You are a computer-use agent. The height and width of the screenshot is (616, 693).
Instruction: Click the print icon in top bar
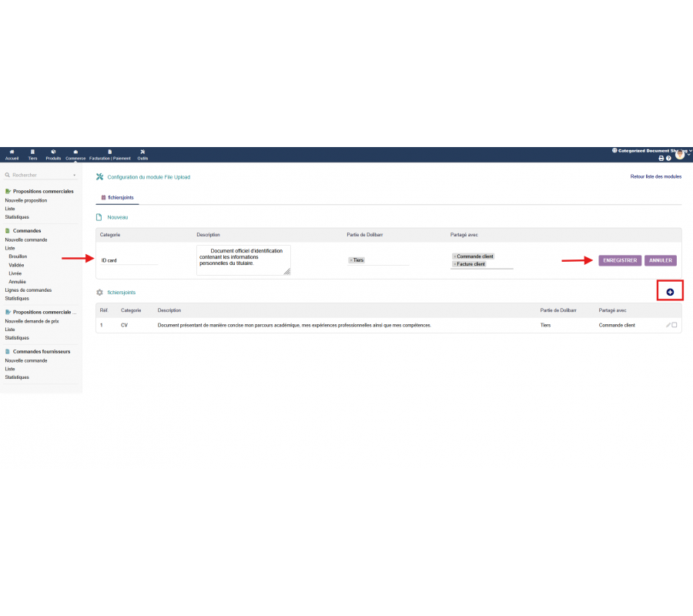661,158
